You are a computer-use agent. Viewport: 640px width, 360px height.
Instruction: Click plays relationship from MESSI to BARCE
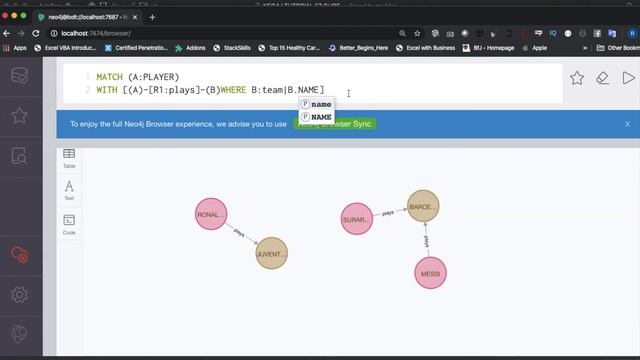(427, 241)
